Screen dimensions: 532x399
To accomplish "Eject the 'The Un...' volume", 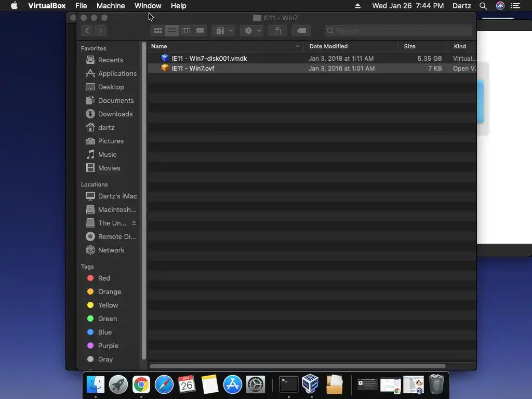I will 134,223.
